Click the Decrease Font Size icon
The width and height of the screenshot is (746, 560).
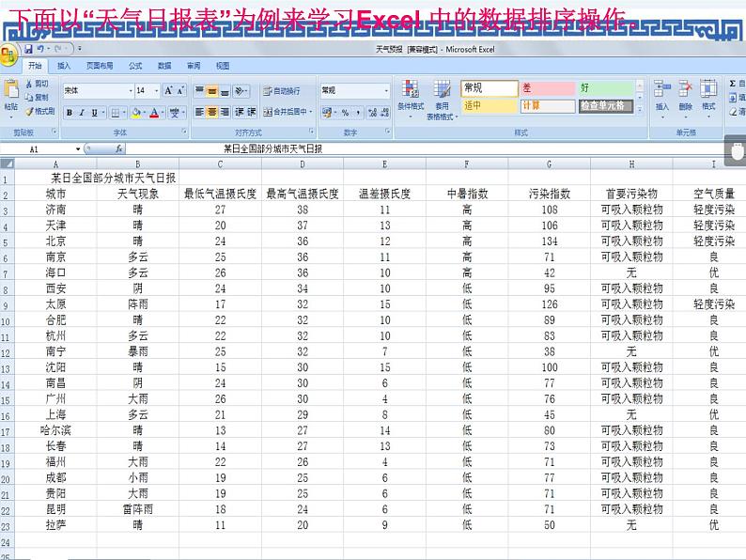point(180,90)
